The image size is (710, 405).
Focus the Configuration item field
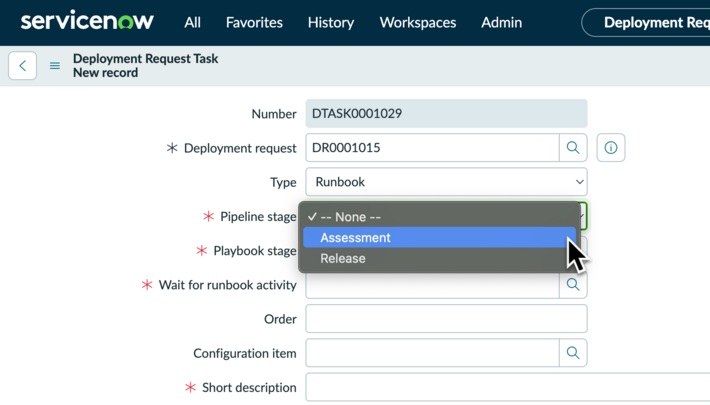[x=432, y=353]
